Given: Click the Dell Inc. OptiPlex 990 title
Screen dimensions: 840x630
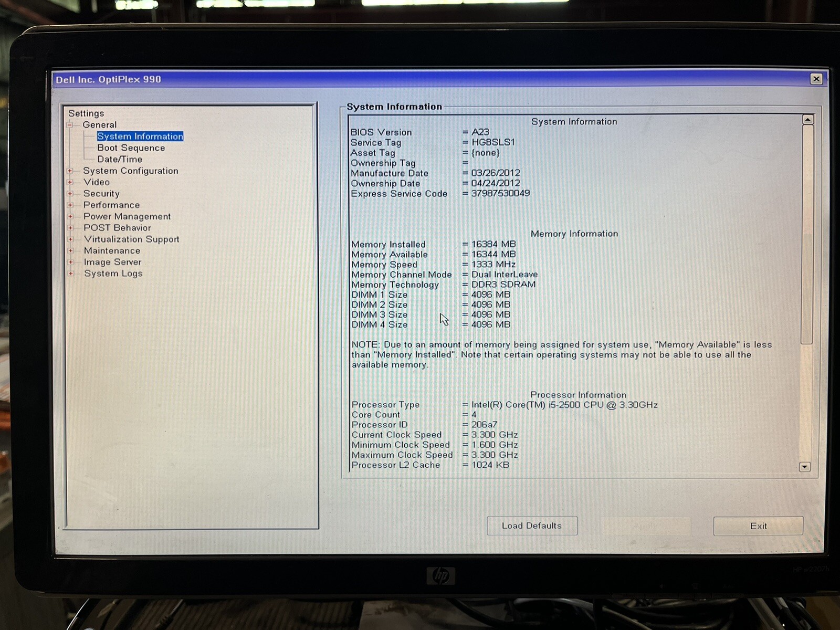Looking at the screenshot, I should 109,79.
